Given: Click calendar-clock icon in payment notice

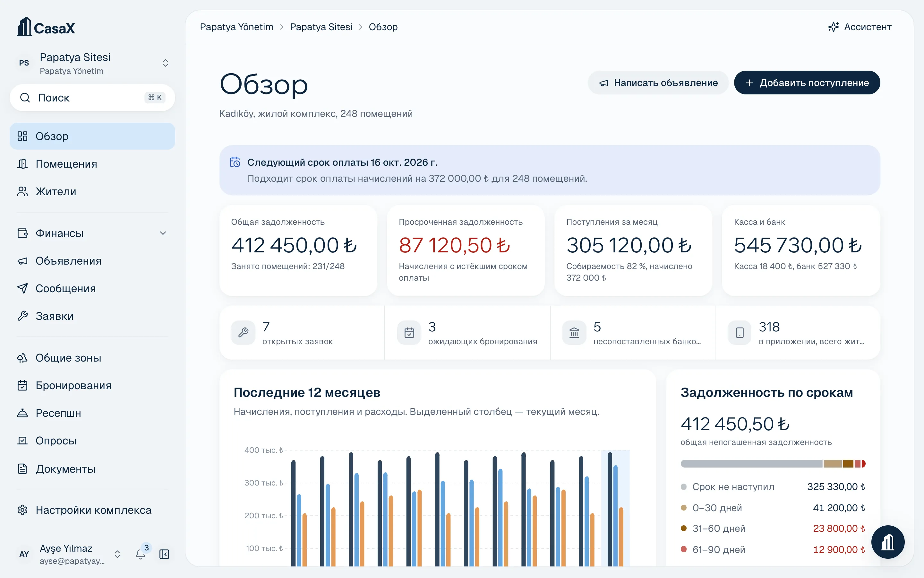Looking at the screenshot, I should click(235, 162).
